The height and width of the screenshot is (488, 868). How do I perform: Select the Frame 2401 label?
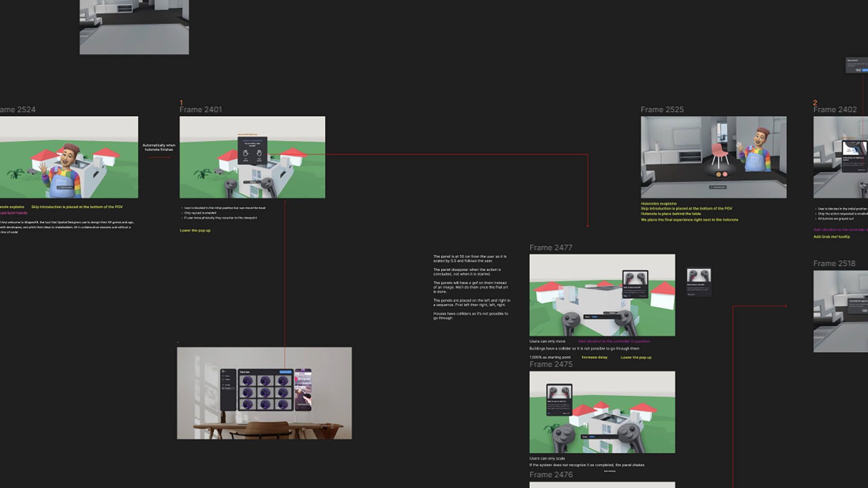pos(201,109)
